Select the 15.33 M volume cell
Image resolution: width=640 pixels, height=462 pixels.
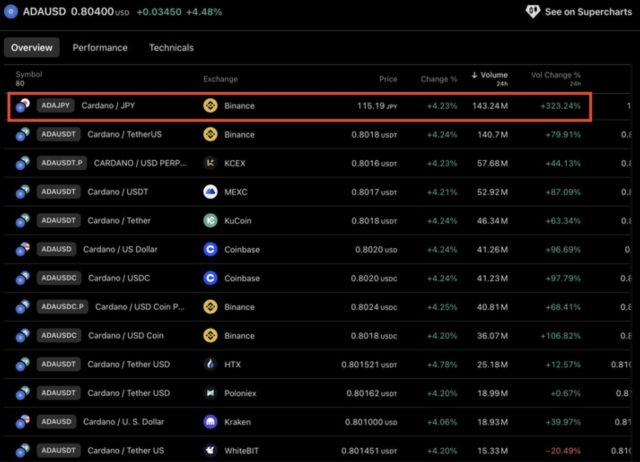493,451
